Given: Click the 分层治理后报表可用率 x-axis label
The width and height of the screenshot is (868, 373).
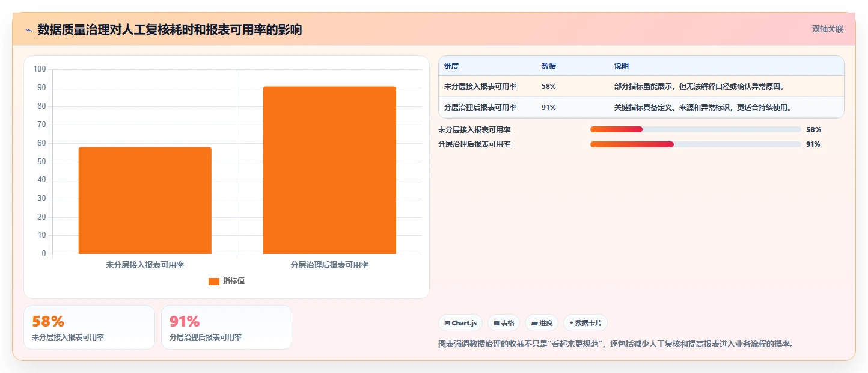Looking at the screenshot, I should click(329, 265).
